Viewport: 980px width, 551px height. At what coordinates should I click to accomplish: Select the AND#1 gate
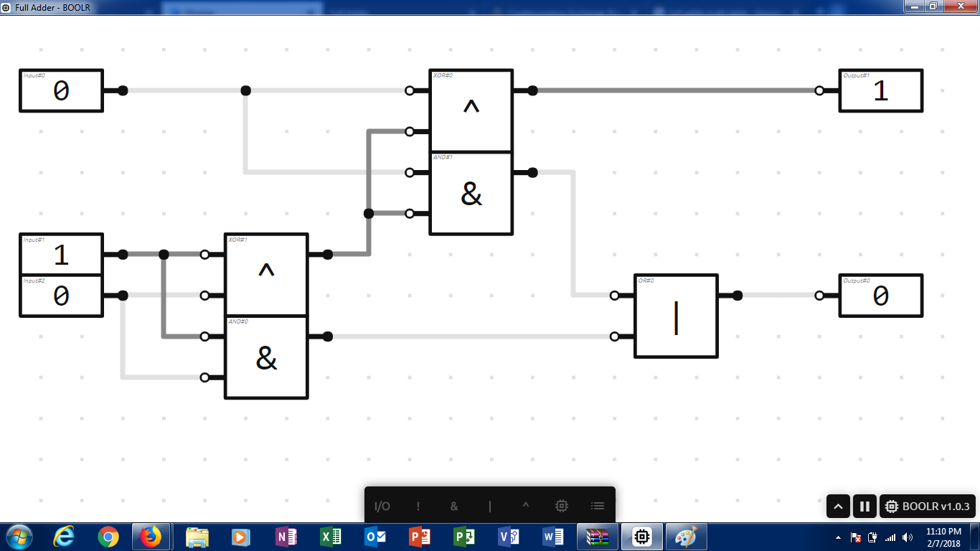point(471,193)
